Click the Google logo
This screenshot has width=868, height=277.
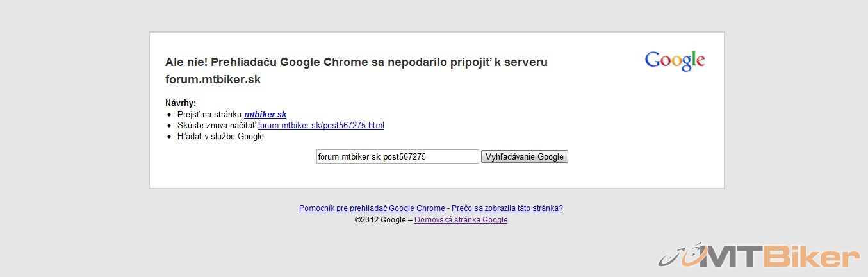coord(675,60)
